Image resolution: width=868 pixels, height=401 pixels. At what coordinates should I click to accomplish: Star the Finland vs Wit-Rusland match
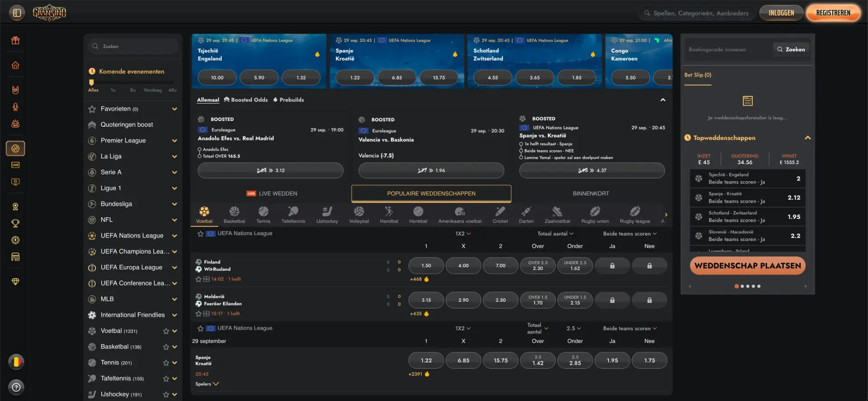[198, 279]
